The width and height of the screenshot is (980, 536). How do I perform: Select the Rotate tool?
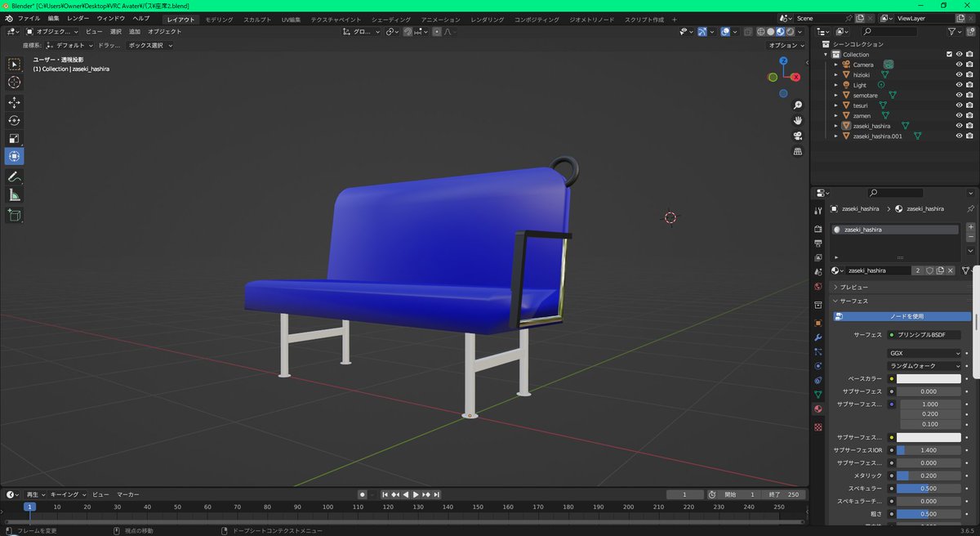click(15, 120)
